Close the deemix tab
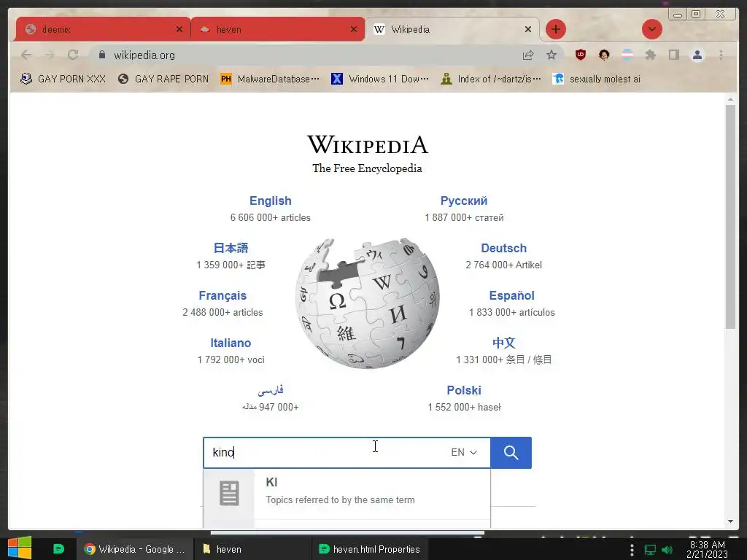Screen dimensions: 747x560 click(179, 29)
